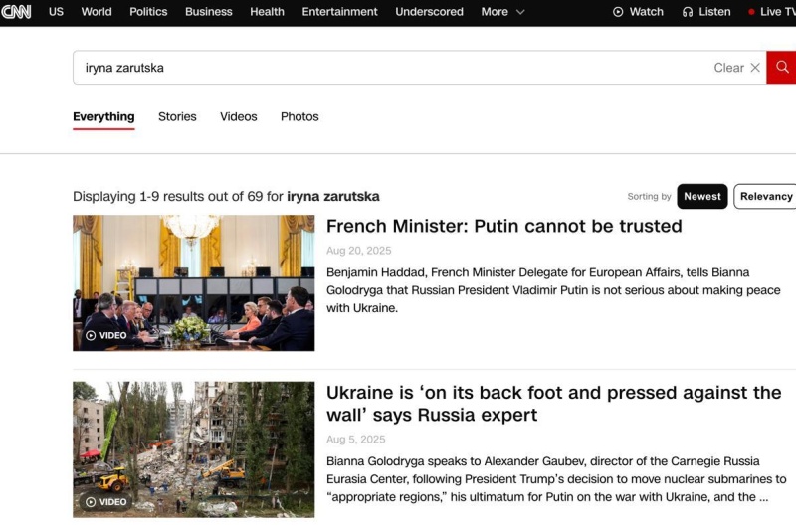This screenshot has width=796, height=532.
Task: Sort results by Relevancy
Action: point(765,196)
